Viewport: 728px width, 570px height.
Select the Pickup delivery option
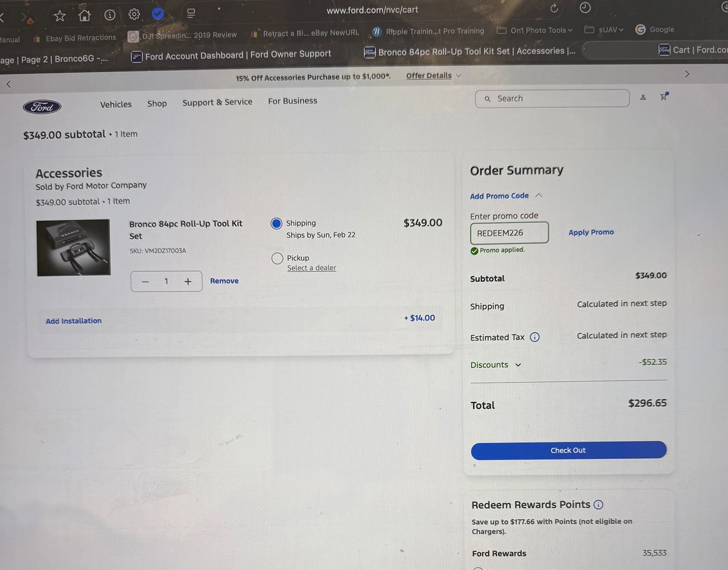277,258
